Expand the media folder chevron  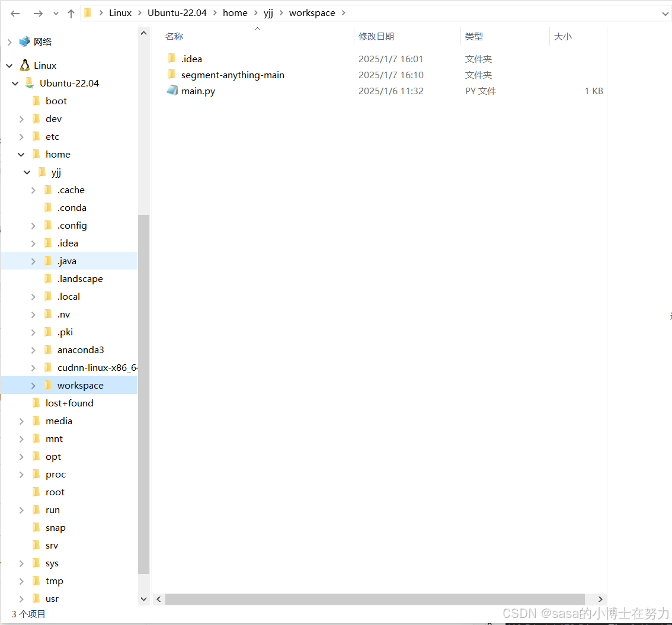pyautogui.click(x=21, y=421)
